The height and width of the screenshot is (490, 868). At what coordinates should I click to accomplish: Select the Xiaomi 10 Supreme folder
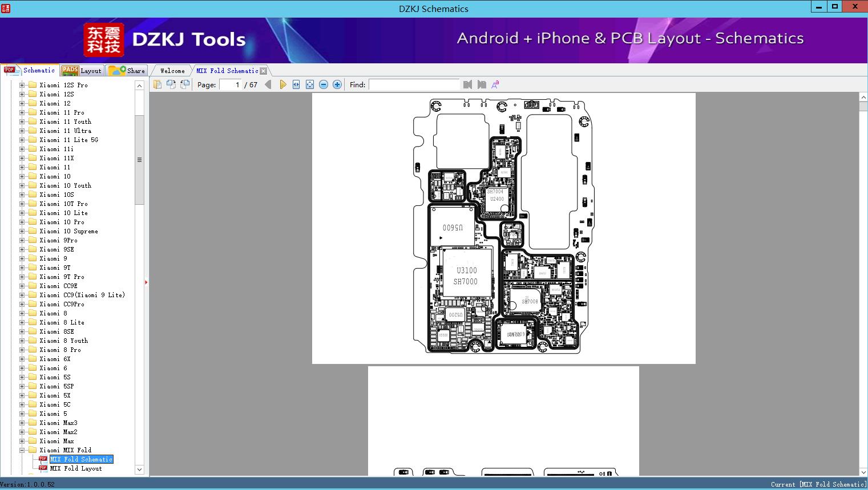click(x=68, y=231)
